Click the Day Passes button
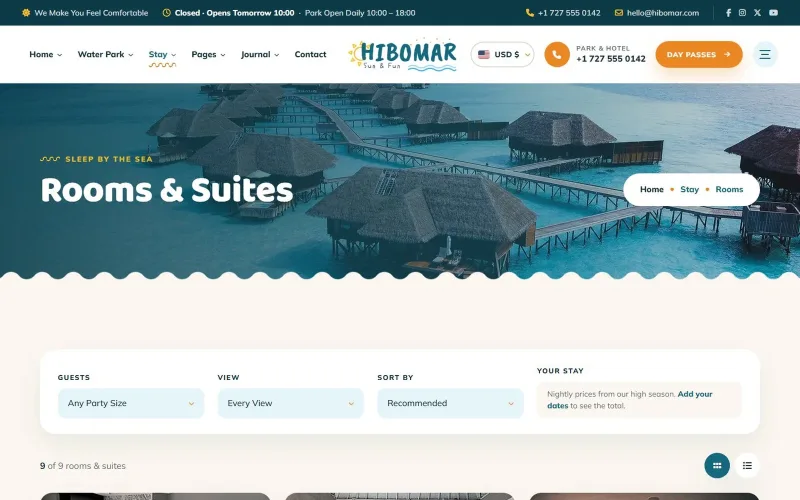The height and width of the screenshot is (500, 800). click(x=698, y=54)
